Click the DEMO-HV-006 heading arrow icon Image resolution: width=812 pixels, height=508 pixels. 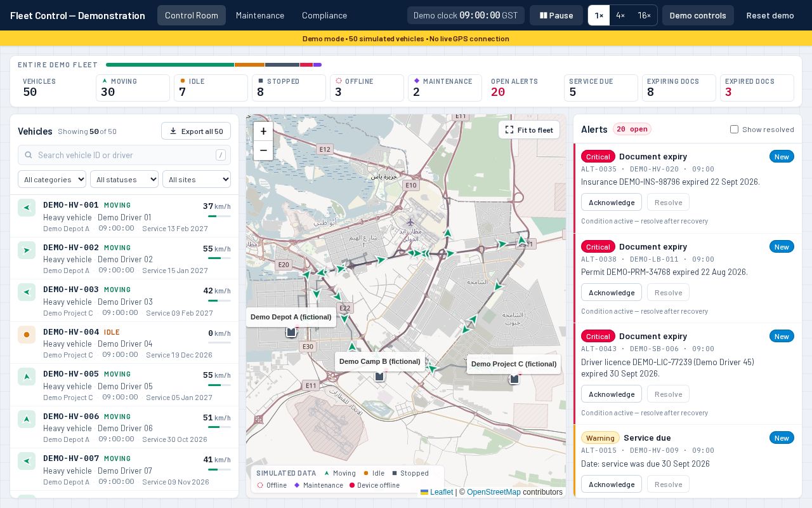[x=27, y=419]
